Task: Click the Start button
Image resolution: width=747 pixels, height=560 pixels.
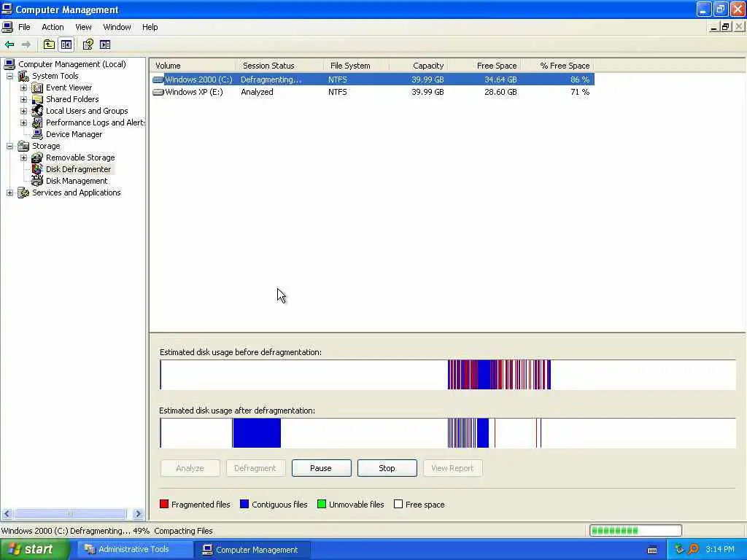Action: pos(34,550)
